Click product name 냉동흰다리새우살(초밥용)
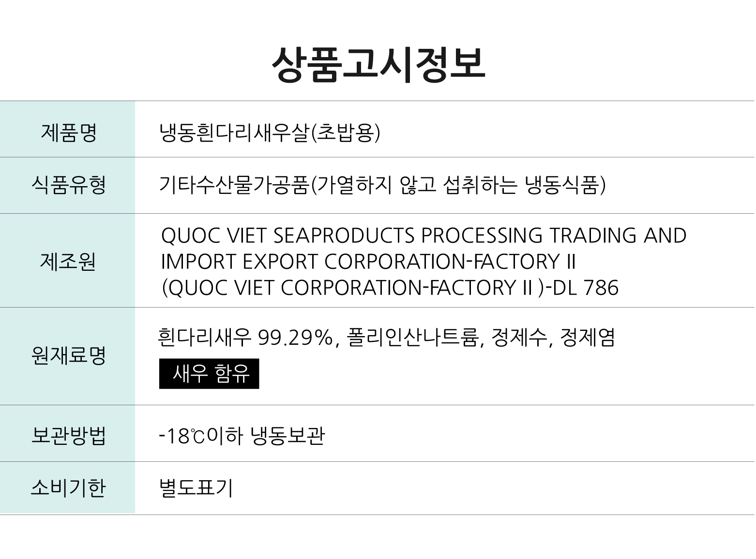Viewport: 756px width, 559px height. pos(270,132)
